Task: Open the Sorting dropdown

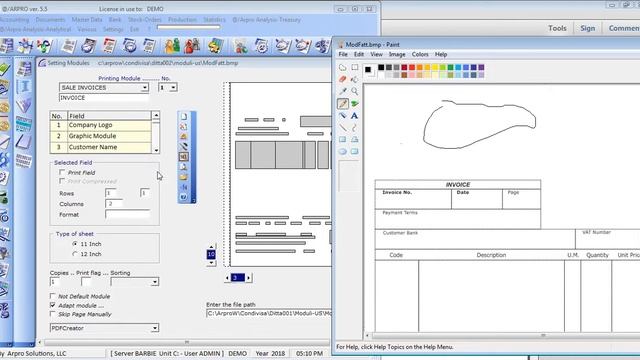Action: coord(155,282)
